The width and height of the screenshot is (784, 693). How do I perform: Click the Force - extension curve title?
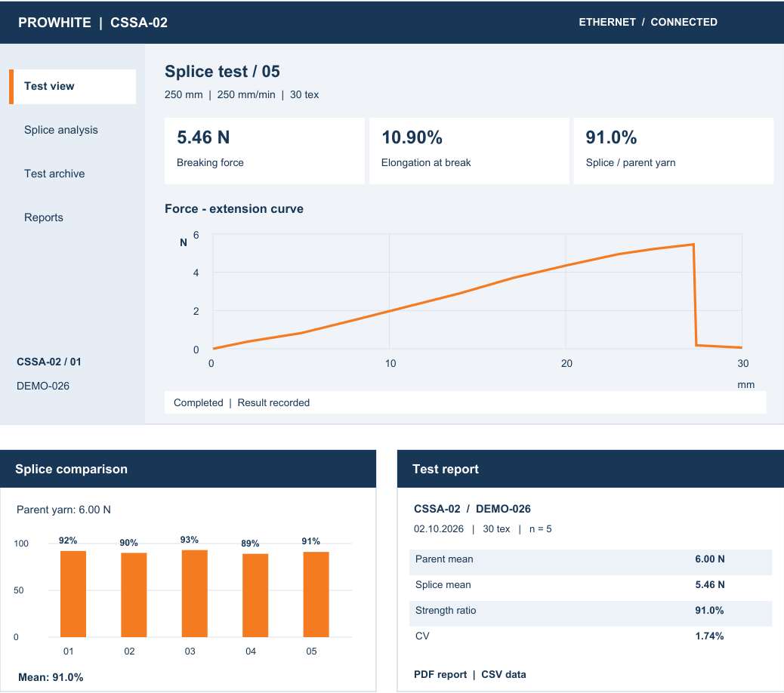[234, 209]
